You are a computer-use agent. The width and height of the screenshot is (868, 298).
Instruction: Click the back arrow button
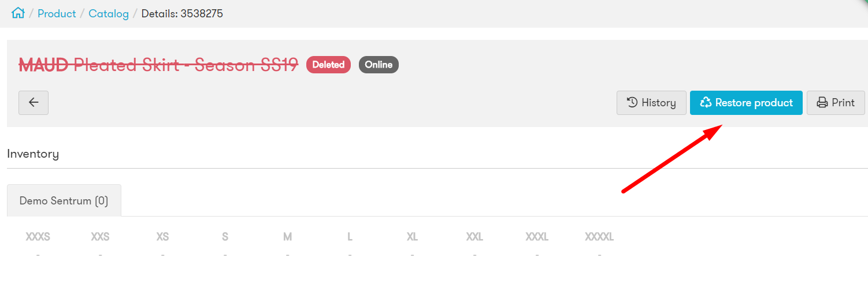click(34, 103)
